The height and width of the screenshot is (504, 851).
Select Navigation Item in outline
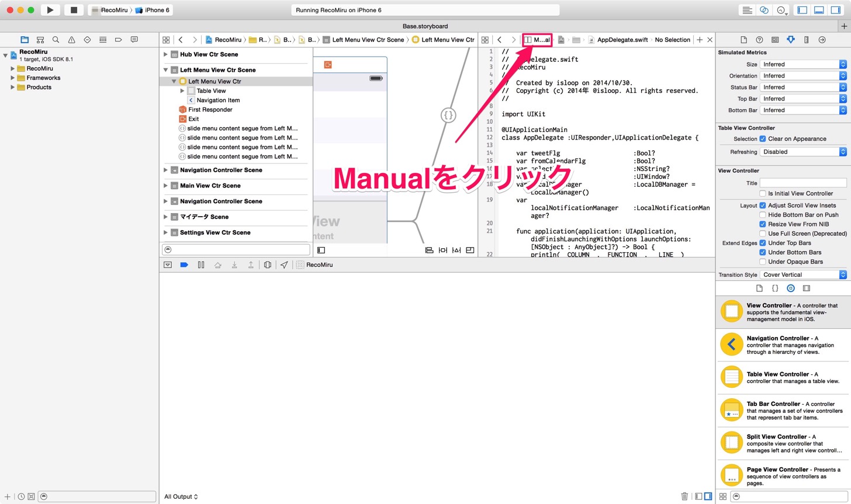[218, 100]
